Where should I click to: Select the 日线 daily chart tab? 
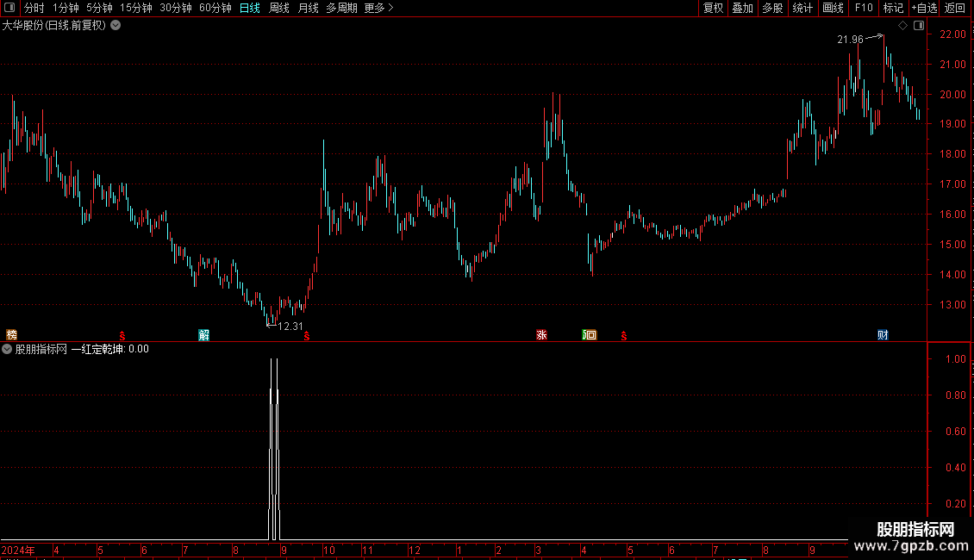point(250,8)
